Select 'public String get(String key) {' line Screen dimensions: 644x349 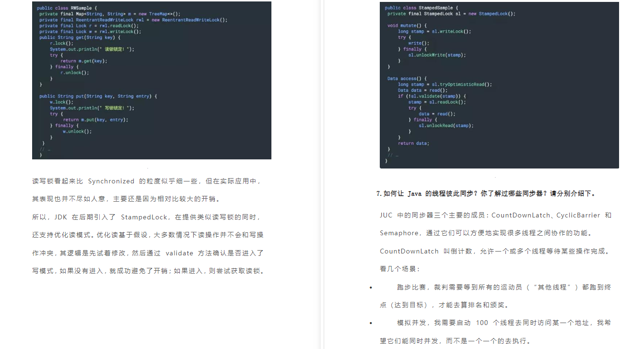[80, 37]
